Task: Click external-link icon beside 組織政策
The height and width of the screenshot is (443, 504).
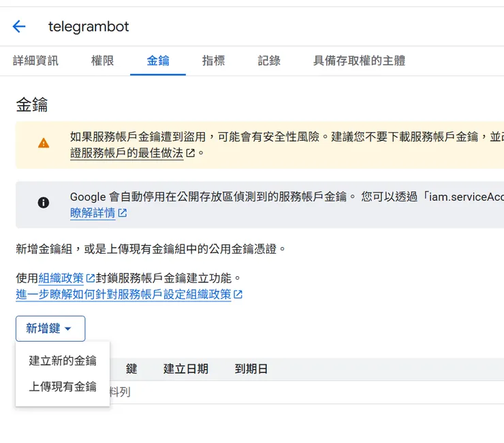Action: (x=90, y=278)
